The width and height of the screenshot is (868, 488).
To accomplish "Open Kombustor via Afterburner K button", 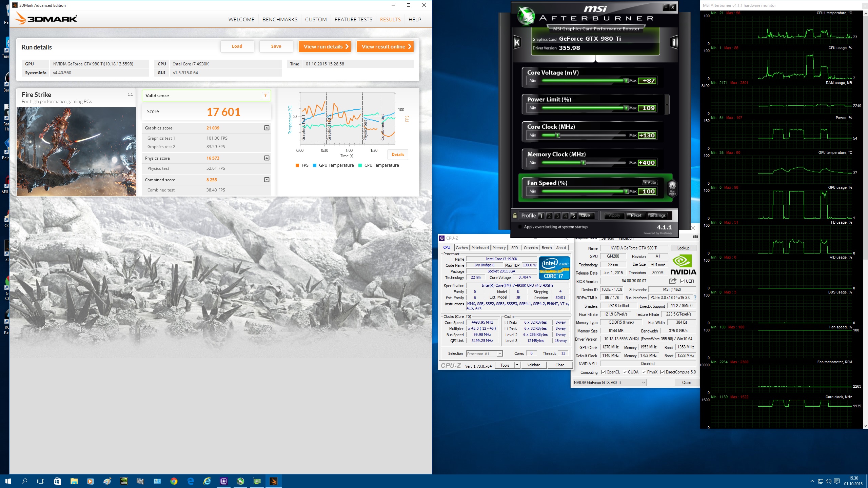I will coord(517,42).
